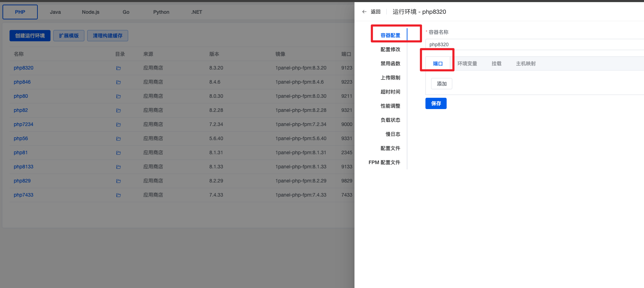The height and width of the screenshot is (288, 644).
Task: Select the 主机映射 tab
Action: pos(526,64)
